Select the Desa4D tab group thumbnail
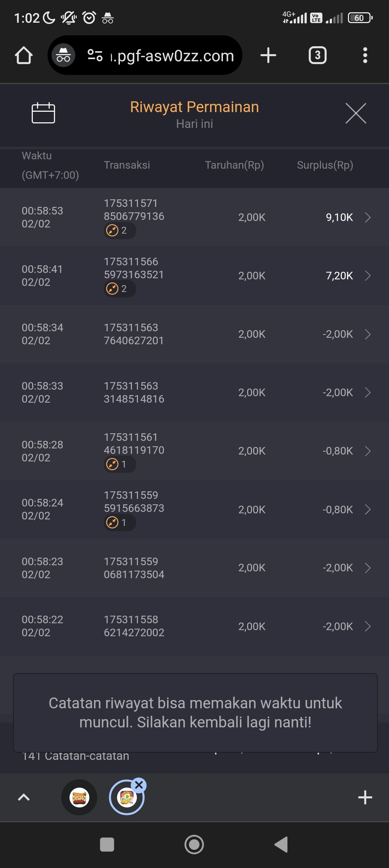The image size is (389, 868). click(79, 797)
